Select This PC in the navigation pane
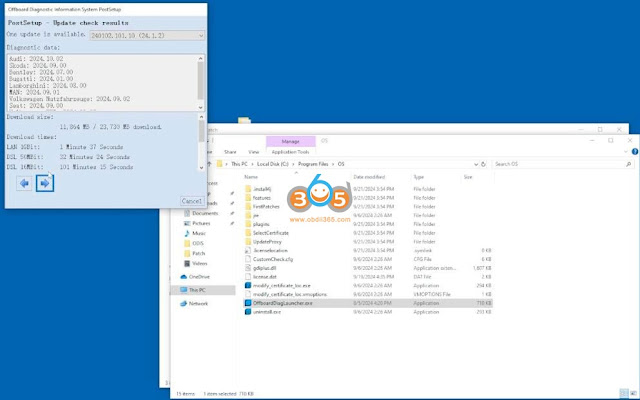Image resolution: width=640 pixels, height=400 pixels. [x=197, y=290]
